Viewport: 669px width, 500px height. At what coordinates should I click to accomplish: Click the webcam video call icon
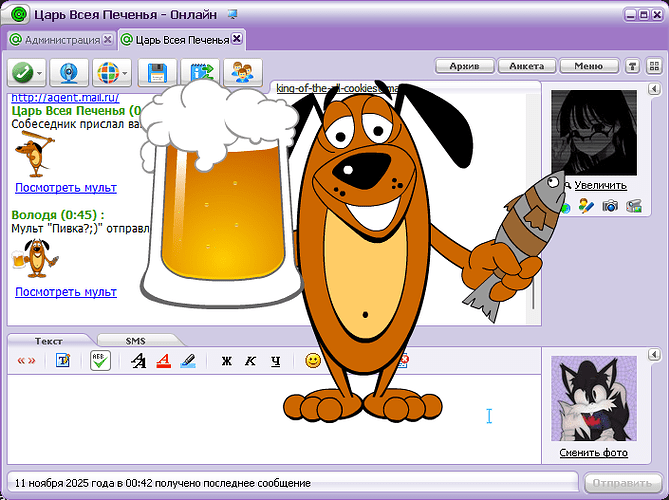[x=69, y=73]
